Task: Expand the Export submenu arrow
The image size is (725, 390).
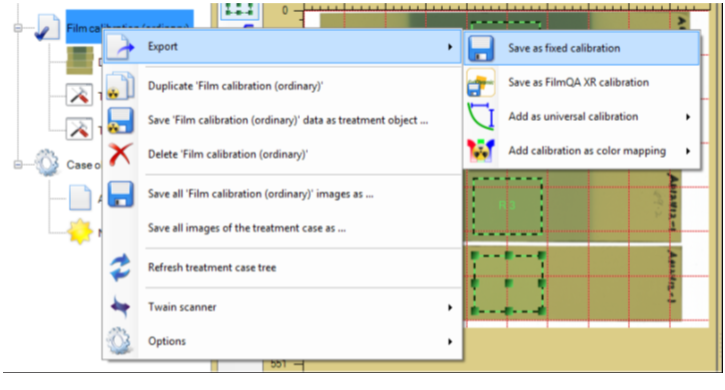Action: [450, 47]
